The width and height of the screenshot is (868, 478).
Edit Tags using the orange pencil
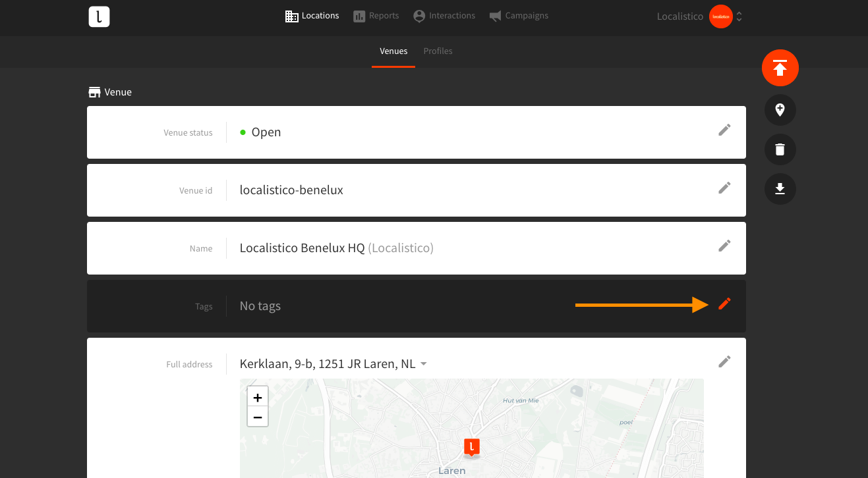click(724, 304)
